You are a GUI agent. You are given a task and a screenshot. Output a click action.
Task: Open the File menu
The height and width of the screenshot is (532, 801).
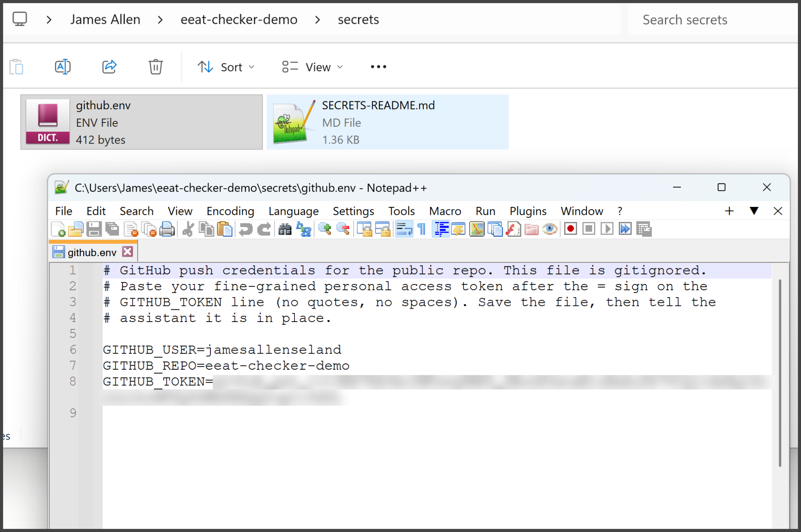(64, 211)
